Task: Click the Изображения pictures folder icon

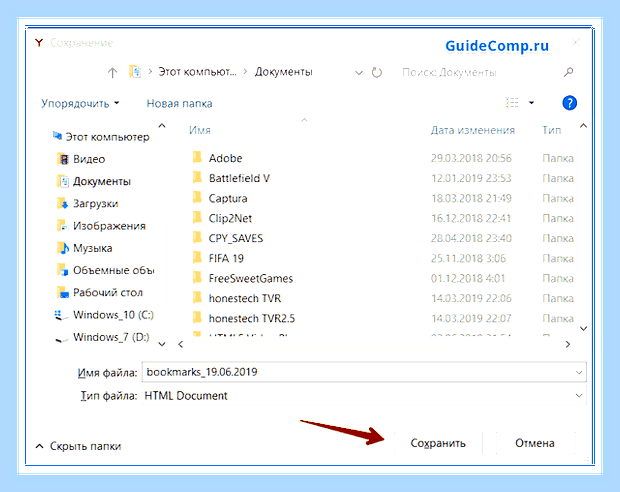Action: click(63, 226)
